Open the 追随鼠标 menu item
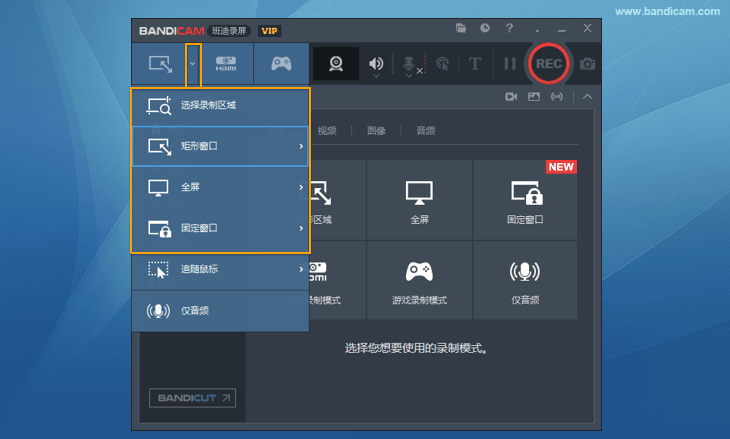 (x=220, y=269)
